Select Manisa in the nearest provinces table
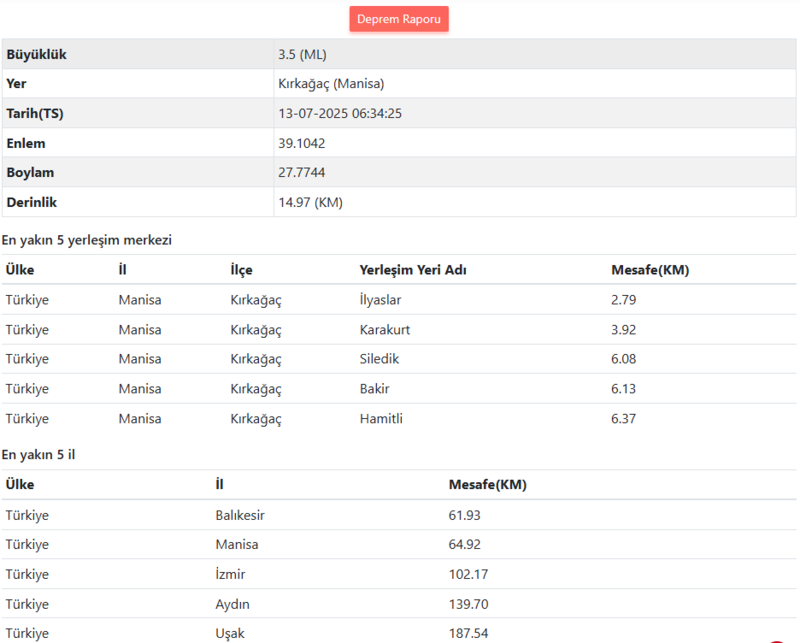This screenshot has height=643, width=800. click(x=235, y=544)
